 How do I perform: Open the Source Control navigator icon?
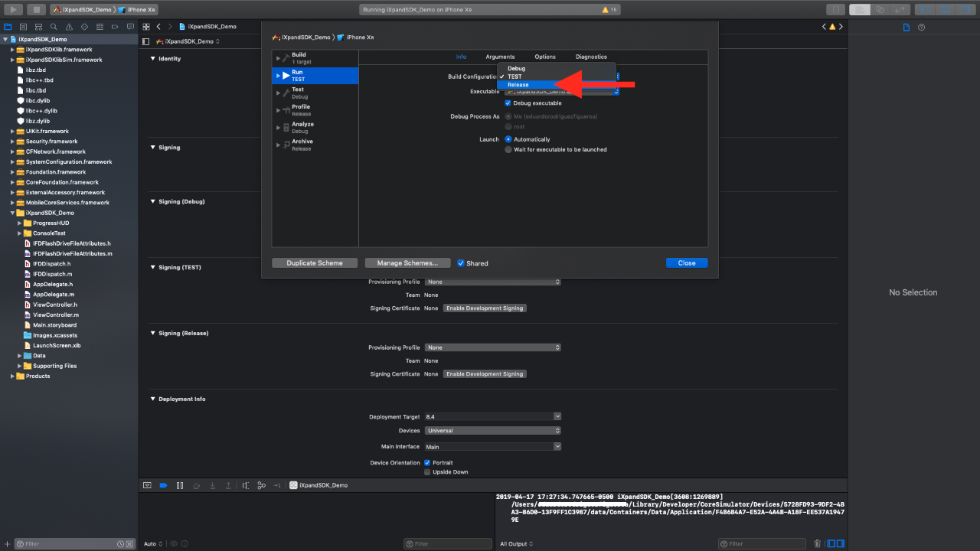coord(22,26)
